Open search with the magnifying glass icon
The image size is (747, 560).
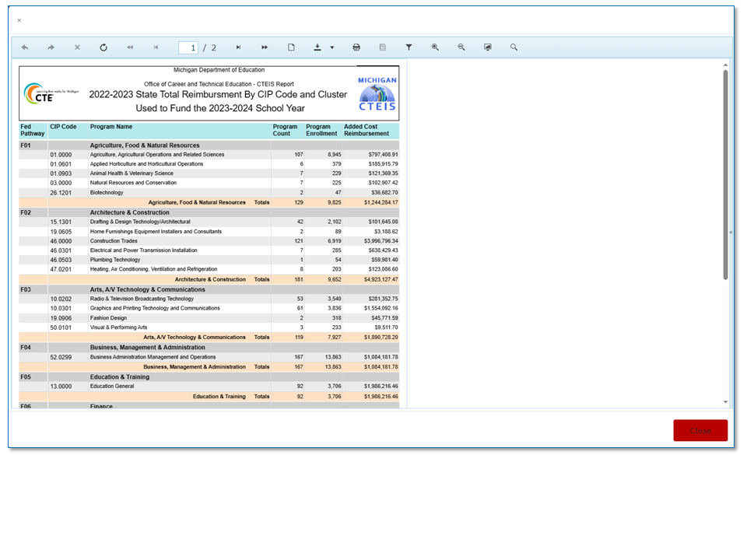[x=514, y=47]
